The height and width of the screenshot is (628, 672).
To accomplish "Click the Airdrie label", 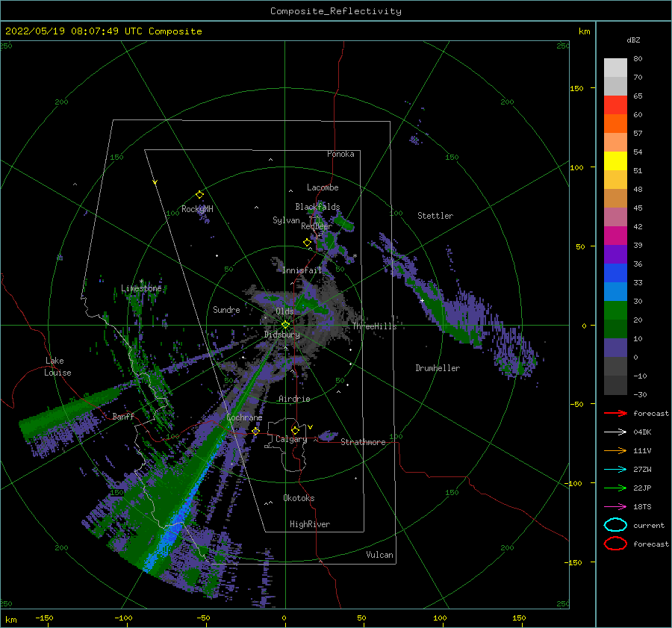I will pos(294,399).
